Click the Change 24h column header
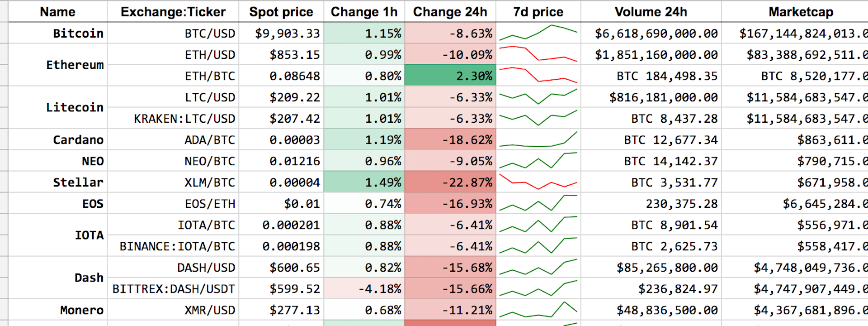Image resolution: width=868 pixels, height=326 pixels. (x=450, y=12)
